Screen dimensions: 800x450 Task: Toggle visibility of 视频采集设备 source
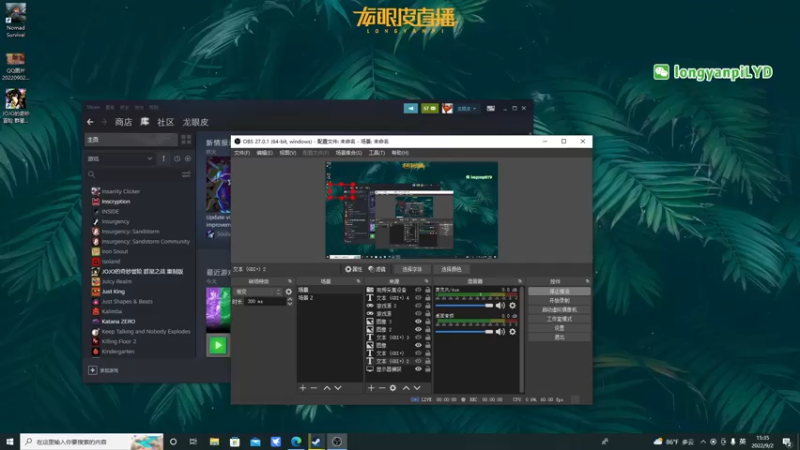coord(418,290)
